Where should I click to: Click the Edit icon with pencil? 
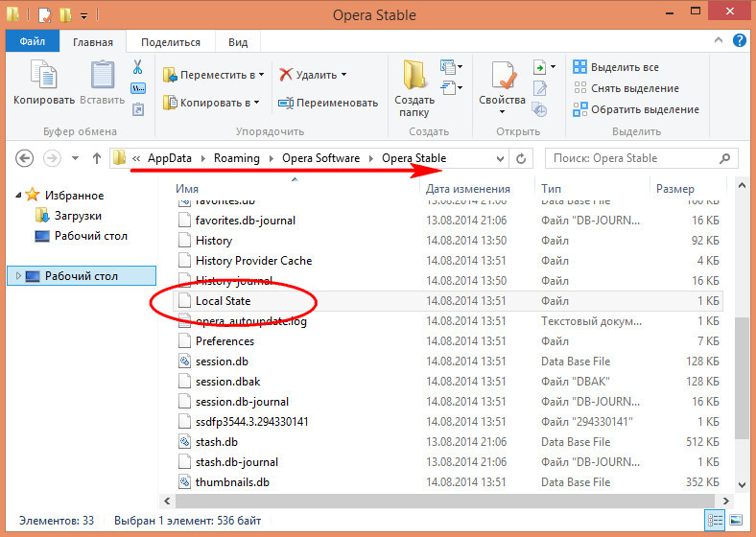[540, 88]
